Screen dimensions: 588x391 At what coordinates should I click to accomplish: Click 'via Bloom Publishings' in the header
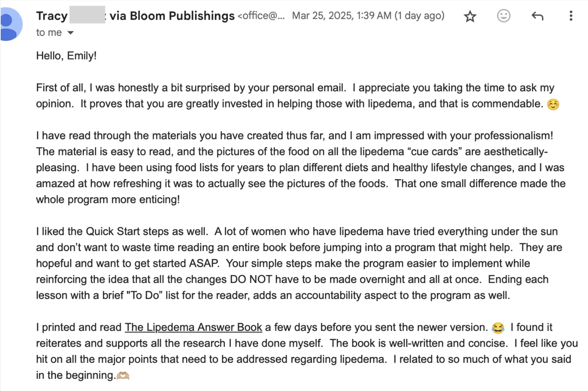coord(172,16)
